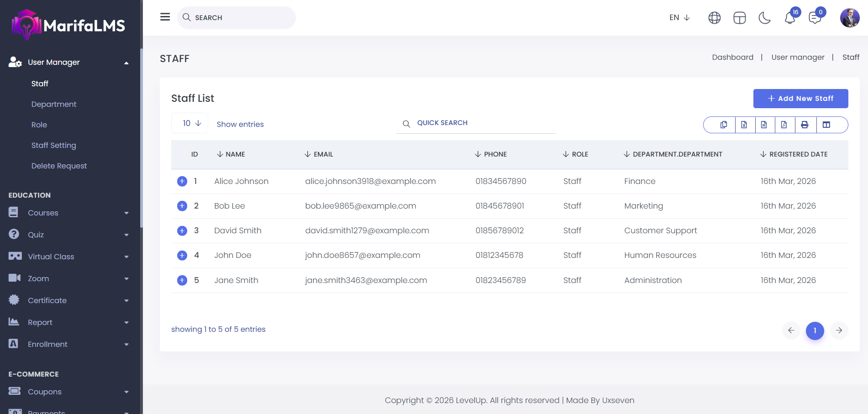Sort table by Registered Date column
Screen dimensions: 868x414
click(x=798, y=154)
